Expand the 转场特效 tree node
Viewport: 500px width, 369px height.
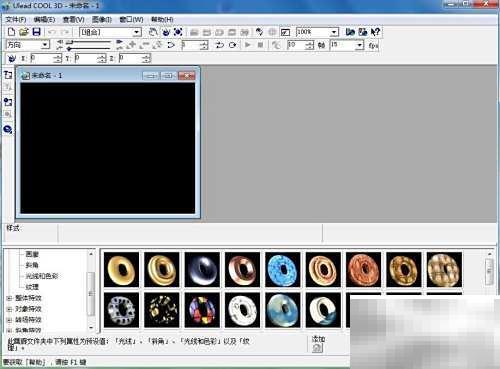point(9,320)
